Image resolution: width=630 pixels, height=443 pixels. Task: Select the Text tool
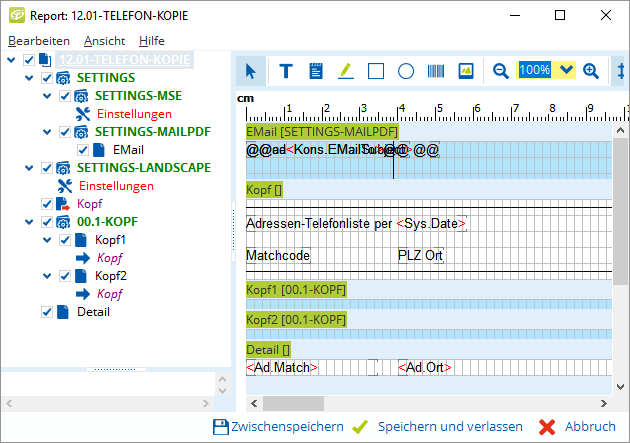click(x=286, y=70)
